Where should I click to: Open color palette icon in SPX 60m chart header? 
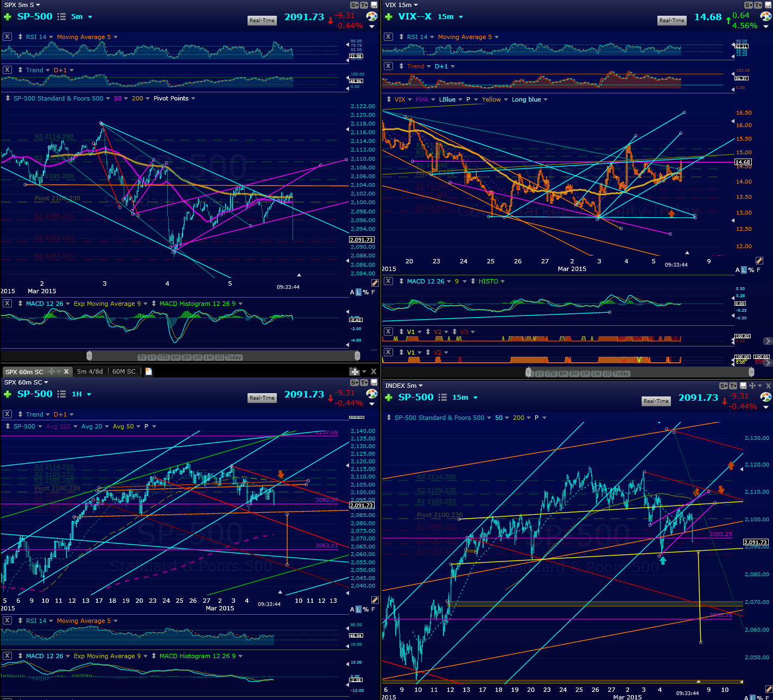372,394
